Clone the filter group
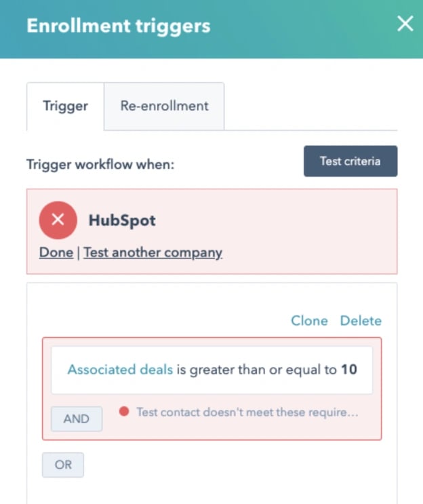 [309, 321]
